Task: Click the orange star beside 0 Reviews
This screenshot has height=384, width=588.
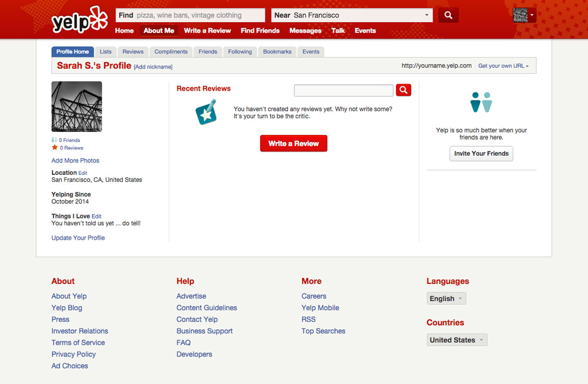Action: [55, 147]
